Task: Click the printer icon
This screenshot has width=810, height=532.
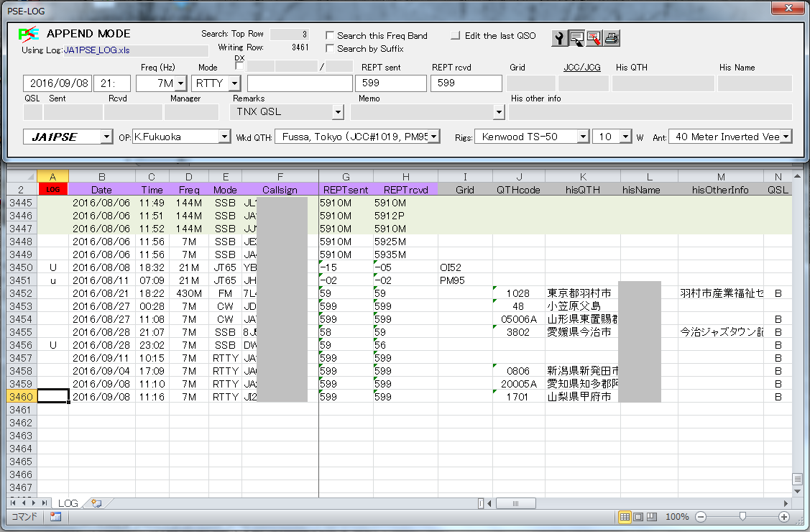Action: [611, 39]
